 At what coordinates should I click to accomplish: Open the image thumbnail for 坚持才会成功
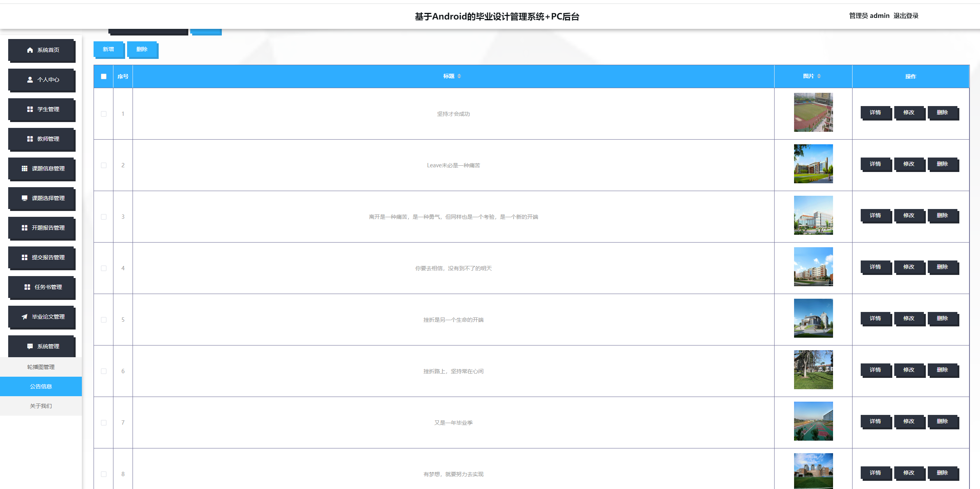click(x=813, y=112)
